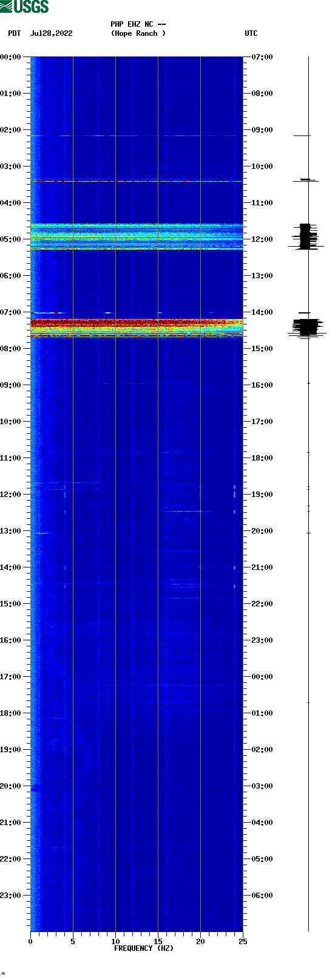
Task: Click the 14:00 UTC time label on right axis
Action: [262, 312]
